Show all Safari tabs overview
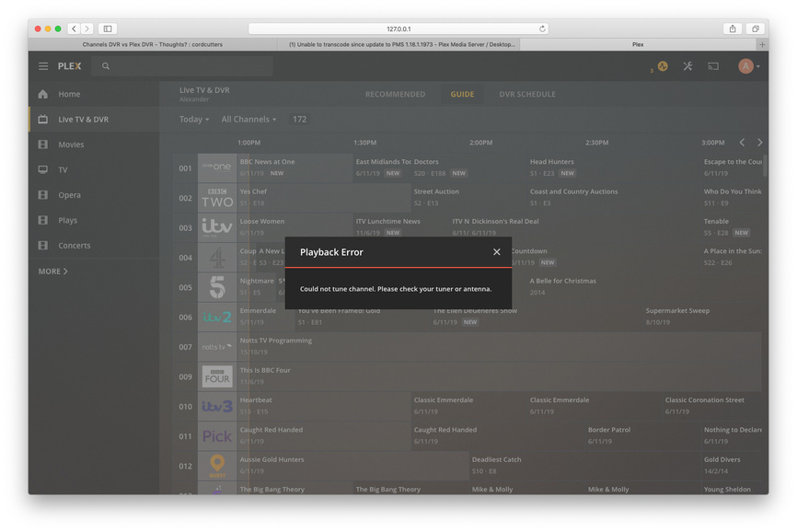The image size is (797, 532). click(756, 29)
